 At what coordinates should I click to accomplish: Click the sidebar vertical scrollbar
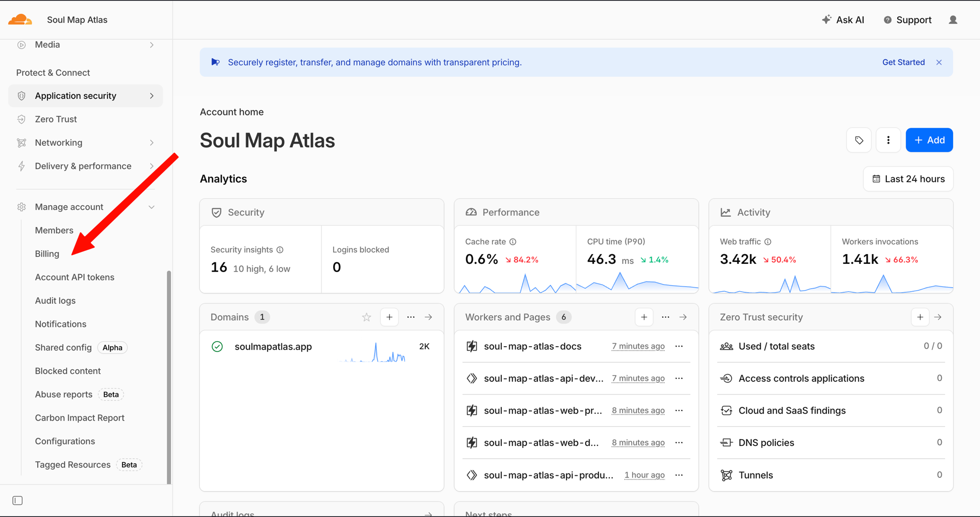(x=169, y=377)
